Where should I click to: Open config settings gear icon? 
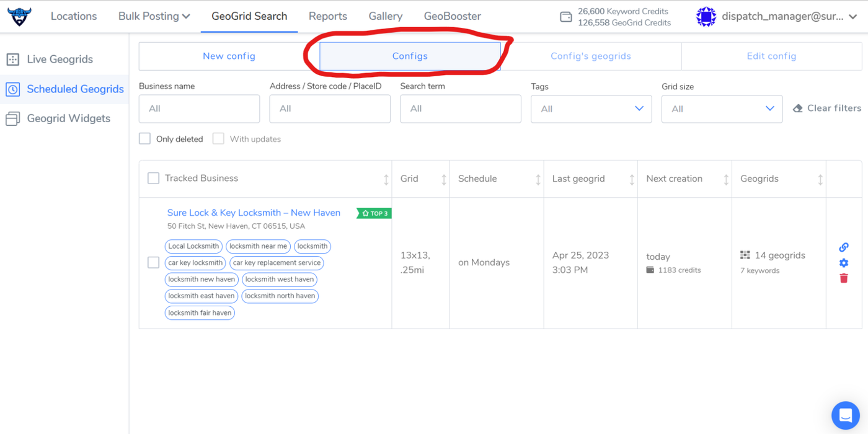tap(843, 263)
